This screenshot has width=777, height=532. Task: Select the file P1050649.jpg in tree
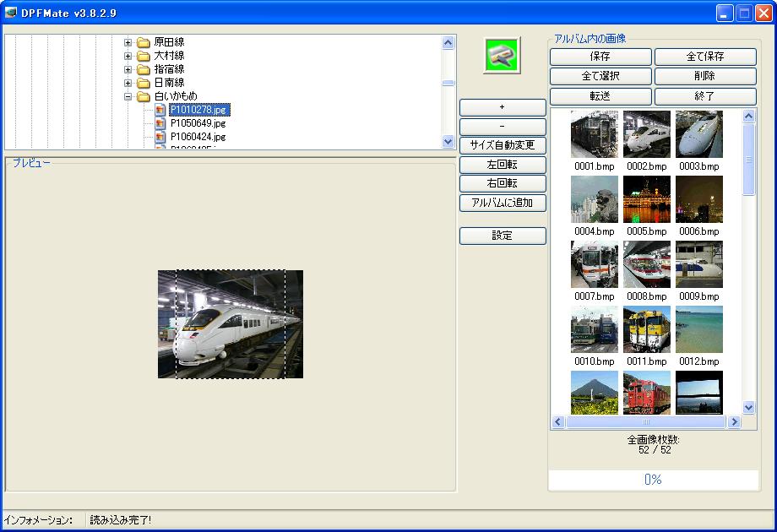pyautogui.click(x=198, y=122)
